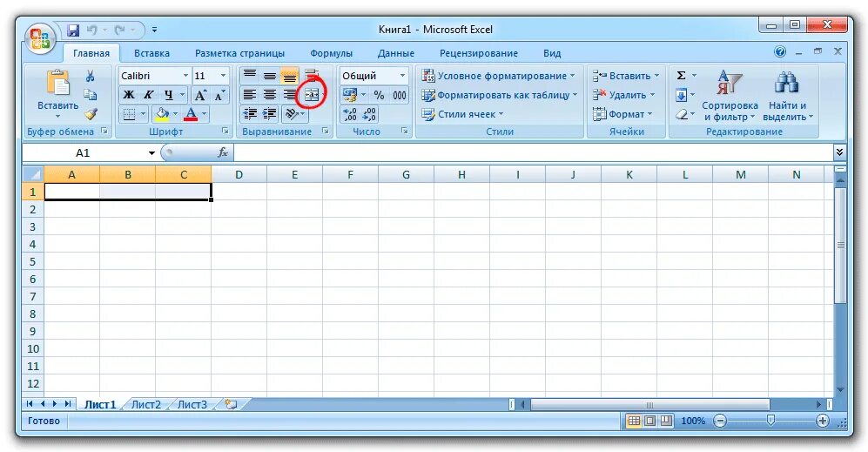The height and width of the screenshot is (452, 868).
Task: Click the text orientation icon
Action: 291,114
